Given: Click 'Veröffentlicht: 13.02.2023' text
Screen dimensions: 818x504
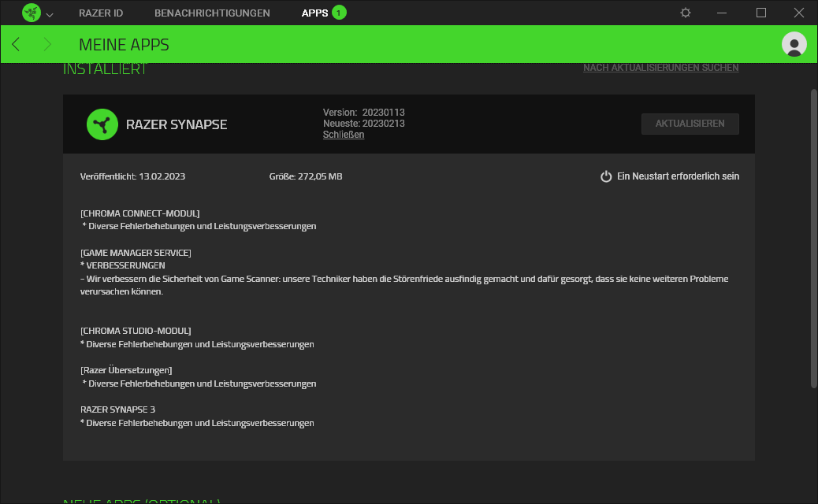Looking at the screenshot, I should (x=132, y=176).
